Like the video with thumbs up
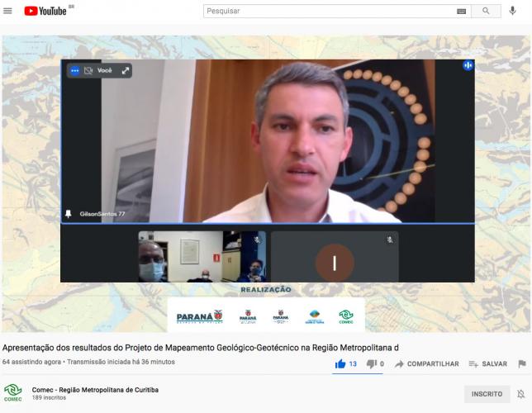This screenshot has width=532, height=413. (x=340, y=363)
